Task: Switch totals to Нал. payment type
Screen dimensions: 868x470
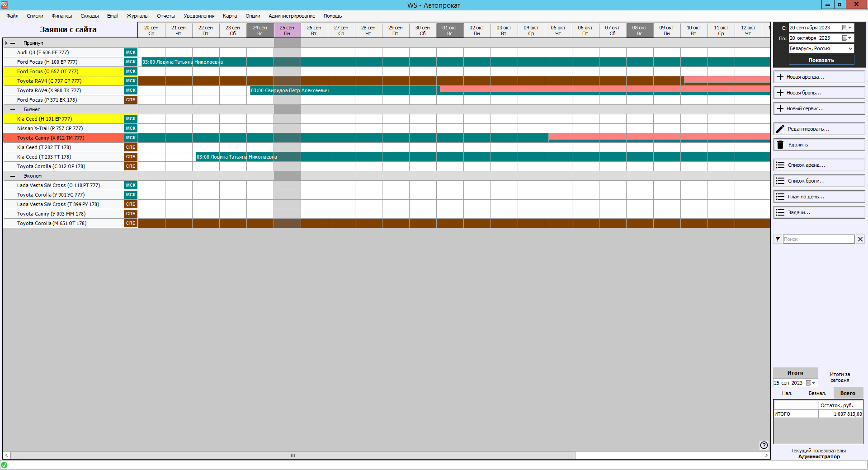Action: [787, 393]
